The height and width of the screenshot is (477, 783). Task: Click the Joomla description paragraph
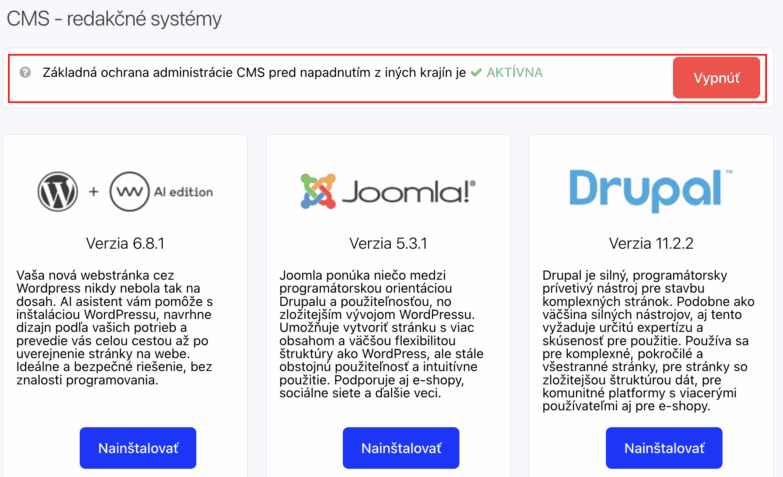[382, 334]
